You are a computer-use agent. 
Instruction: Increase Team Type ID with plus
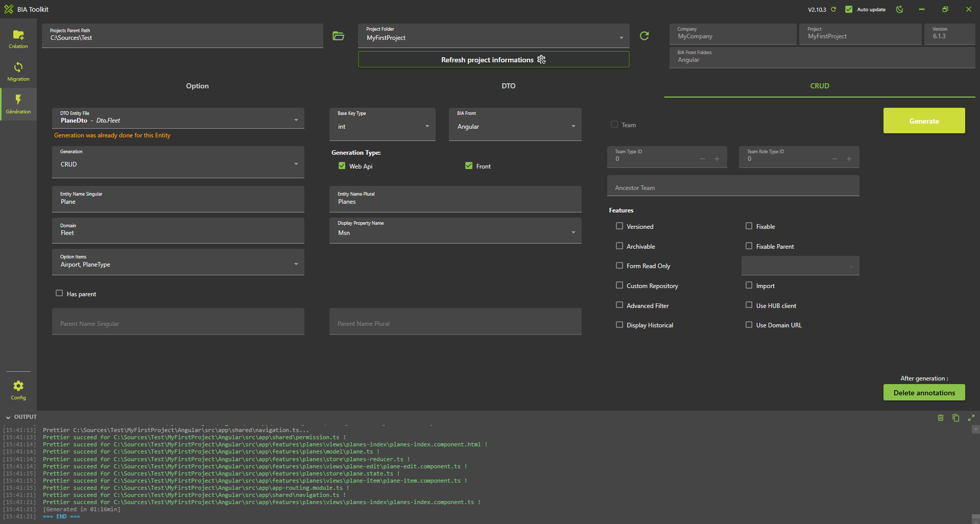click(x=717, y=159)
